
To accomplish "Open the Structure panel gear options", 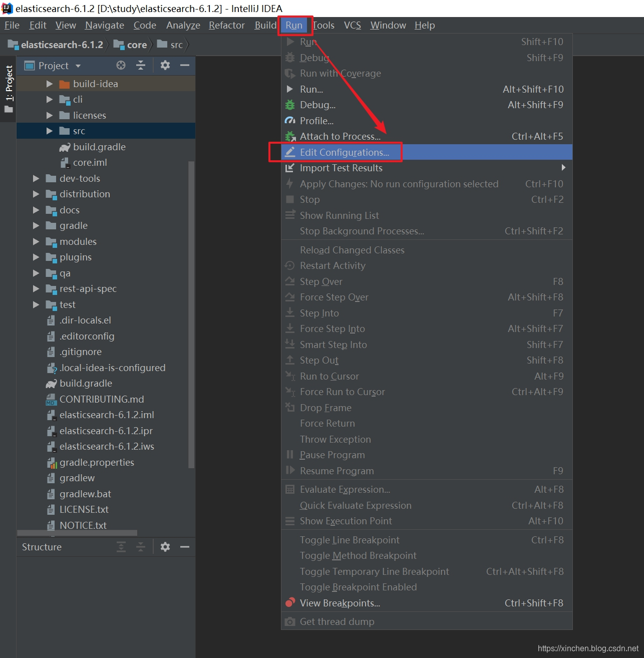I will [165, 547].
